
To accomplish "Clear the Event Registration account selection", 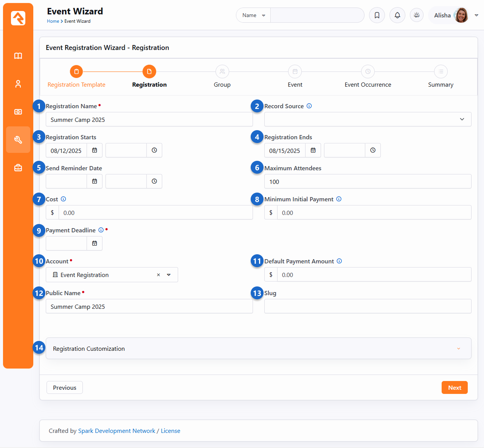I will point(158,275).
